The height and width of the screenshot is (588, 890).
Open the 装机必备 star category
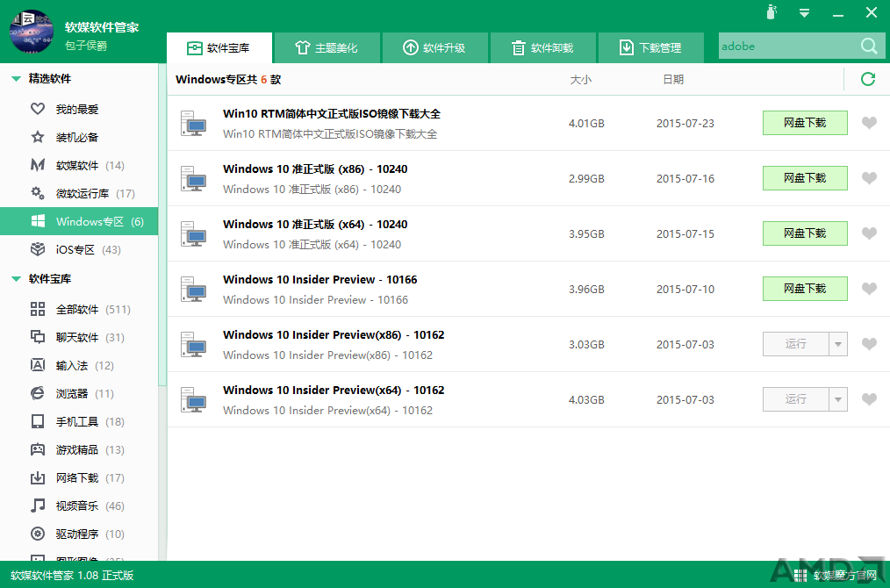pyautogui.click(x=38, y=137)
